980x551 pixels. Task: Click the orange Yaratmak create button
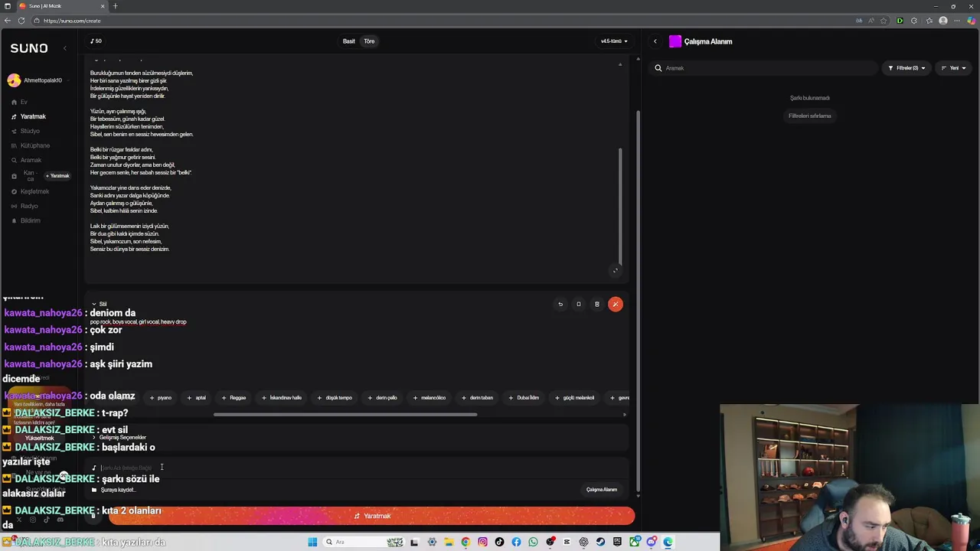371,516
